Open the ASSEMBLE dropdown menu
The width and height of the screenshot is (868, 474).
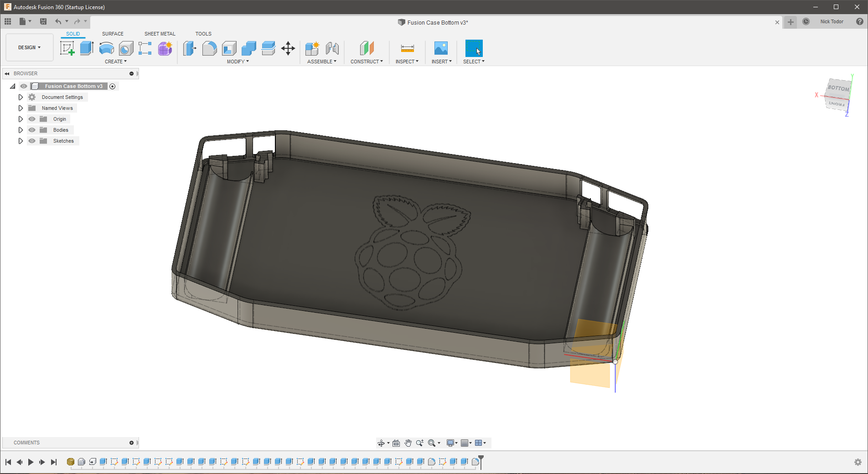coord(322,62)
